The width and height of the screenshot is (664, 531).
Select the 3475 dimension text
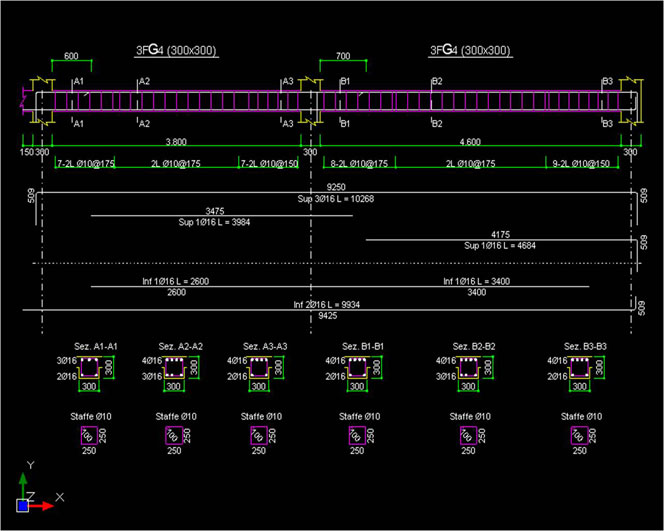(215, 211)
